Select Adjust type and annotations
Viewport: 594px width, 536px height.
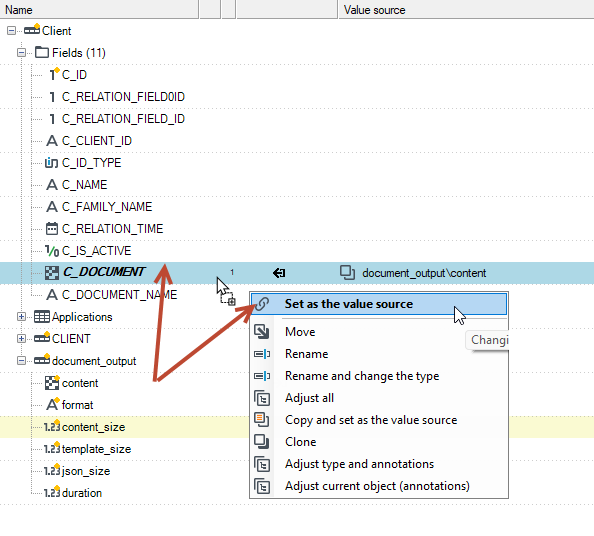378,464
